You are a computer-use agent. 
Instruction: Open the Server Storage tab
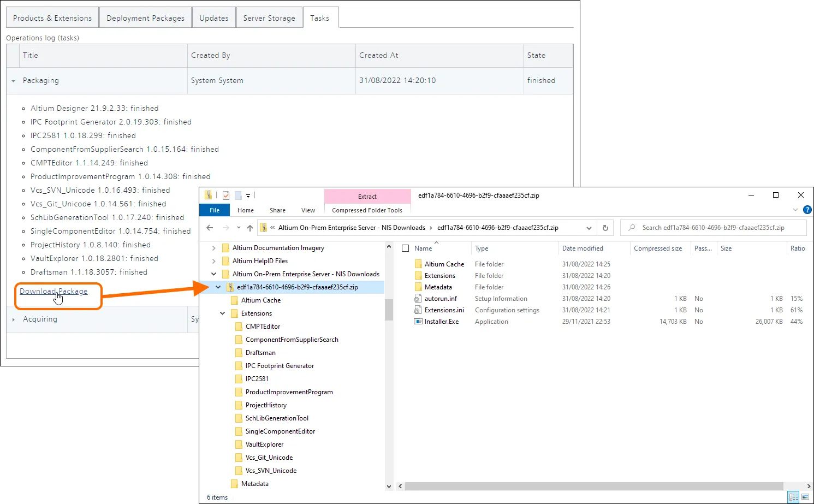pyautogui.click(x=269, y=18)
